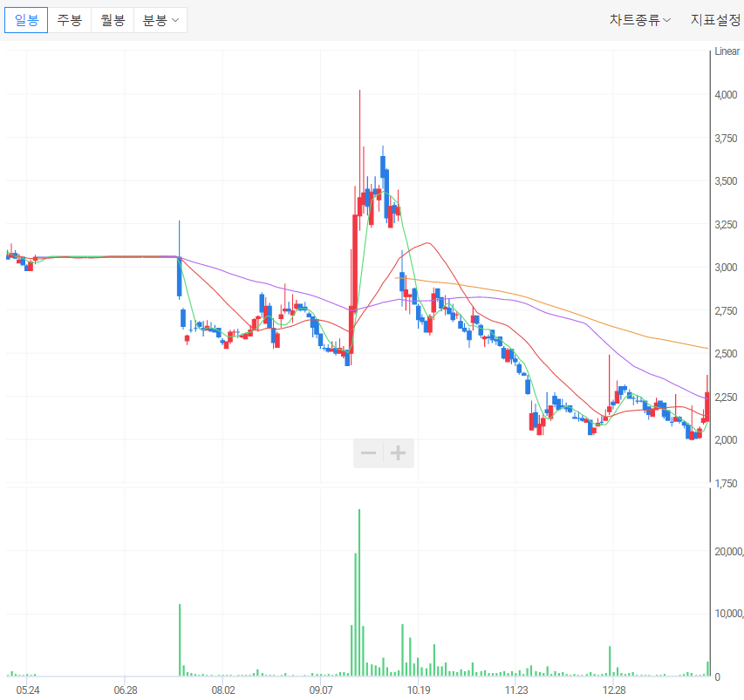The width and height of the screenshot is (744, 700).
Task: Open the 분봉 minute candle dropdown
Action: [160, 20]
